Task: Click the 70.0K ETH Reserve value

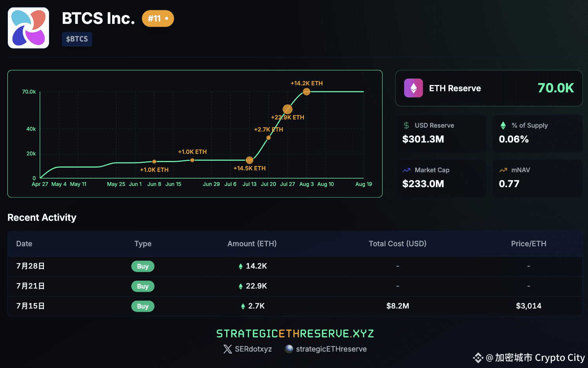Action: point(555,88)
